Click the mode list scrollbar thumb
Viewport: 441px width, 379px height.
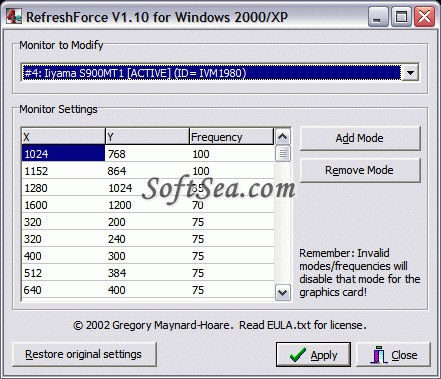click(x=282, y=154)
